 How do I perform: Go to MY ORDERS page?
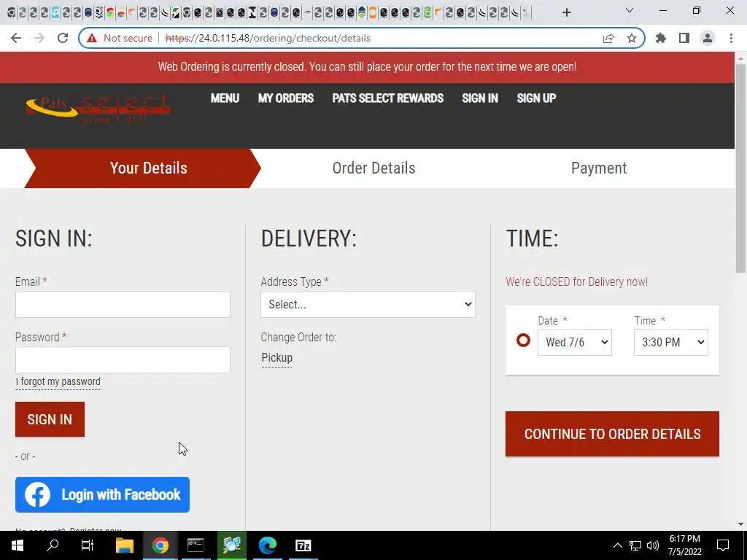[286, 98]
